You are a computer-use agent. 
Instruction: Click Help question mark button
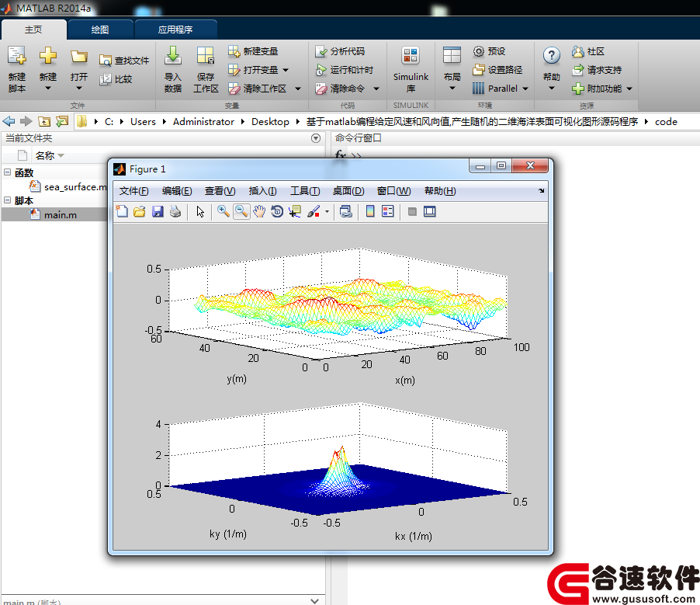click(x=552, y=55)
